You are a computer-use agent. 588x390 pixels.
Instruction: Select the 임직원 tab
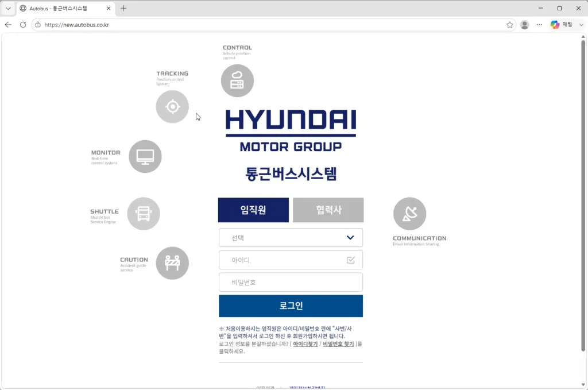coord(253,210)
